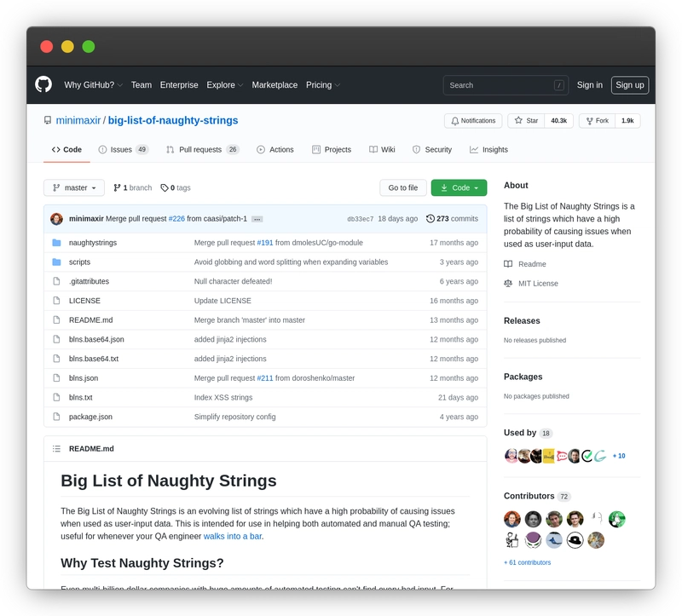Click the naughtystrings folder icon
The image size is (682, 616).
point(56,243)
